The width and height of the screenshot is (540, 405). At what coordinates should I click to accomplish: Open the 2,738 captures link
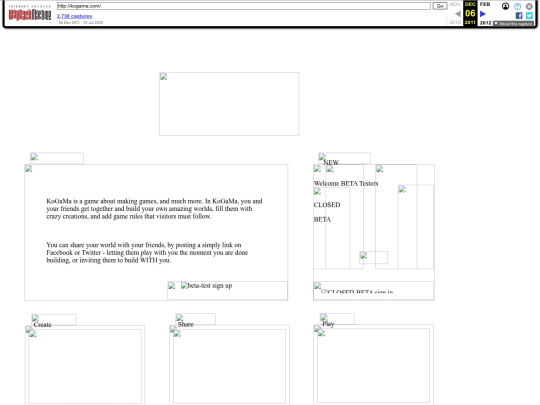pyautogui.click(x=74, y=16)
